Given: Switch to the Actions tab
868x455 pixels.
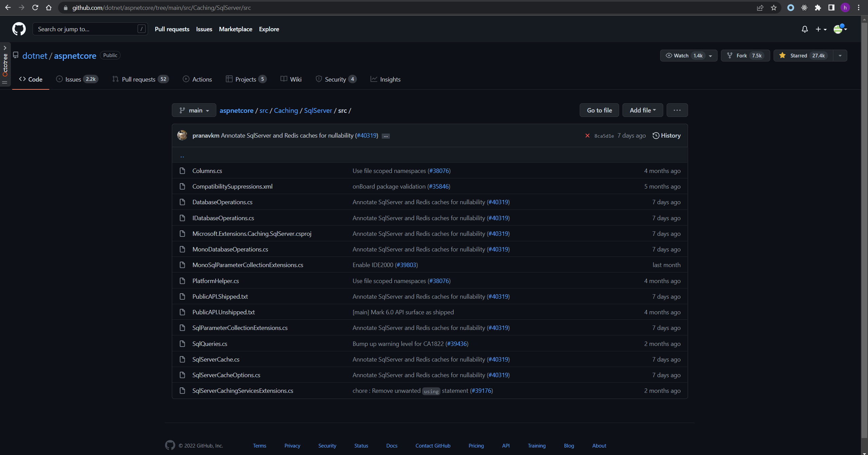Looking at the screenshot, I should (x=197, y=79).
